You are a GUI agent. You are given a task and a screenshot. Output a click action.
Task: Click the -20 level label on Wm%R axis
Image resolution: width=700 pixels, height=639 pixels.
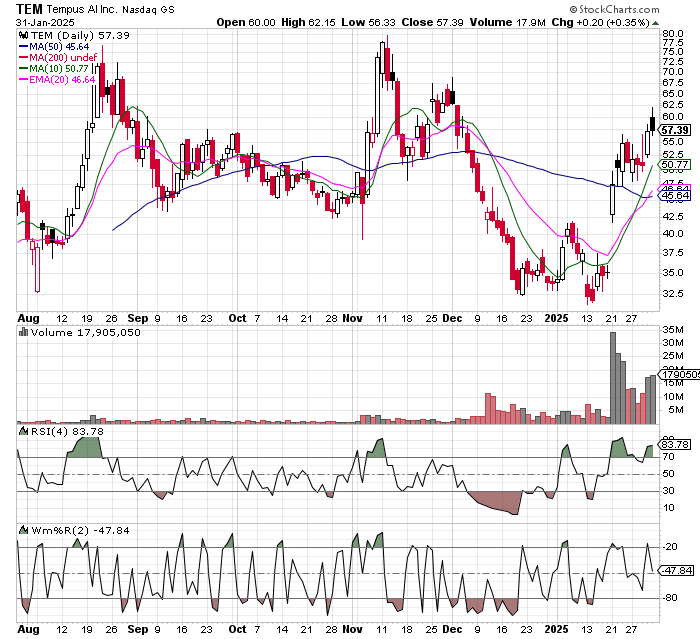tap(670, 547)
